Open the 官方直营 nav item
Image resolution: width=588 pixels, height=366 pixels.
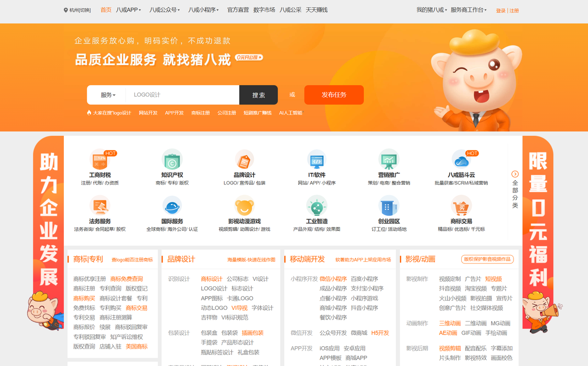pyautogui.click(x=238, y=10)
